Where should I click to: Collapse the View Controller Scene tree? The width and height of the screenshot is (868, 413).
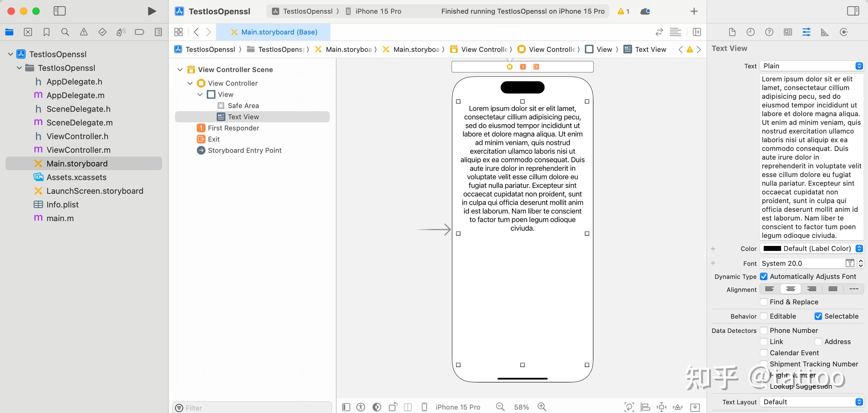click(x=180, y=70)
